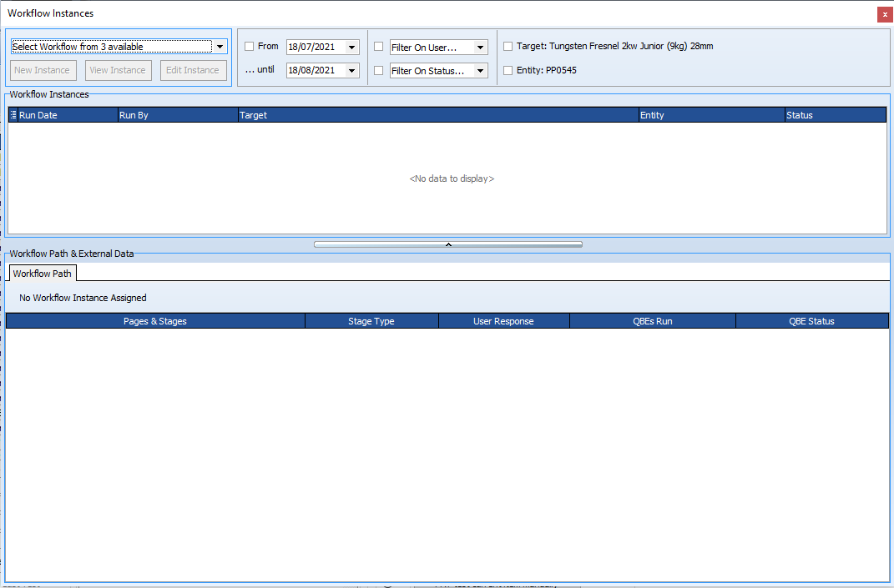Open the until date dropdown showing 18/08/2021
The image size is (894, 588).
tap(351, 70)
